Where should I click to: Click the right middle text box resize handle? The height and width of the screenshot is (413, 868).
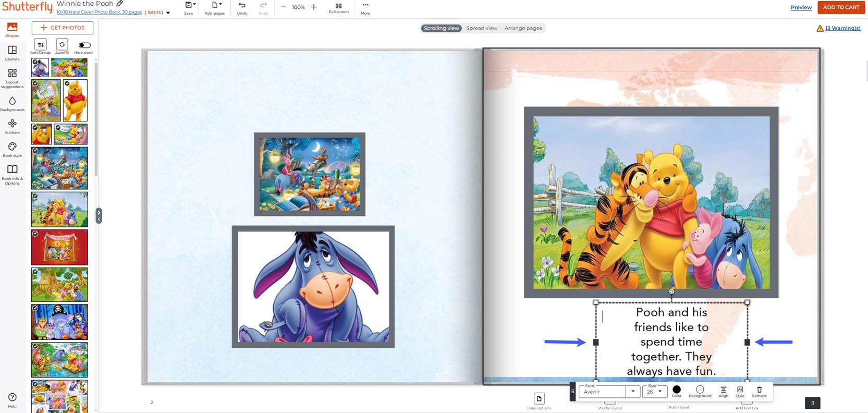point(747,342)
